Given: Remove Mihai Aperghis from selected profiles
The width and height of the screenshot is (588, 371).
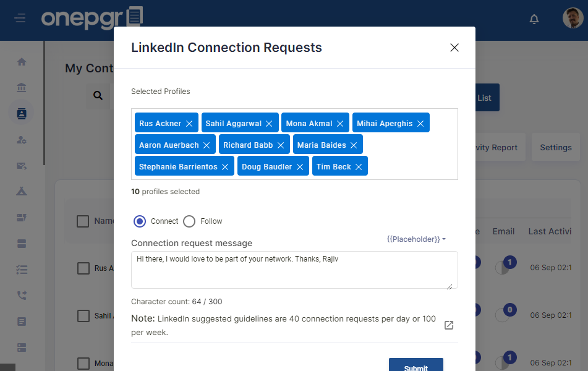Looking at the screenshot, I should (x=420, y=124).
